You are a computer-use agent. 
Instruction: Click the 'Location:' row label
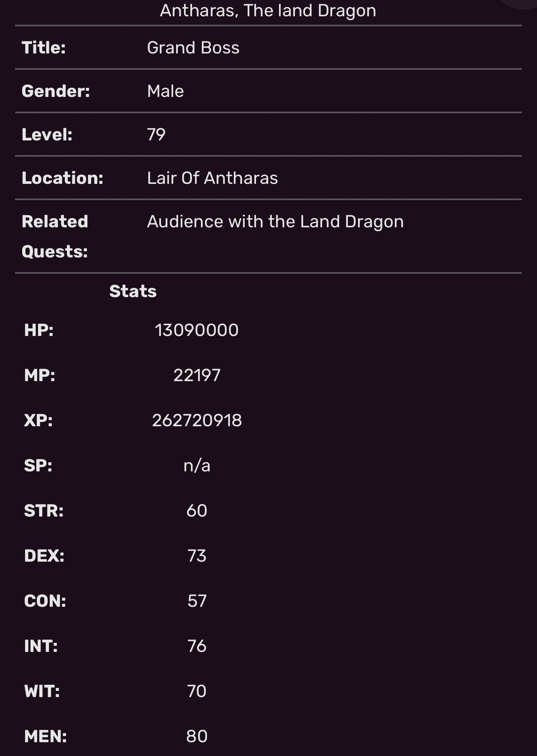[x=62, y=178]
